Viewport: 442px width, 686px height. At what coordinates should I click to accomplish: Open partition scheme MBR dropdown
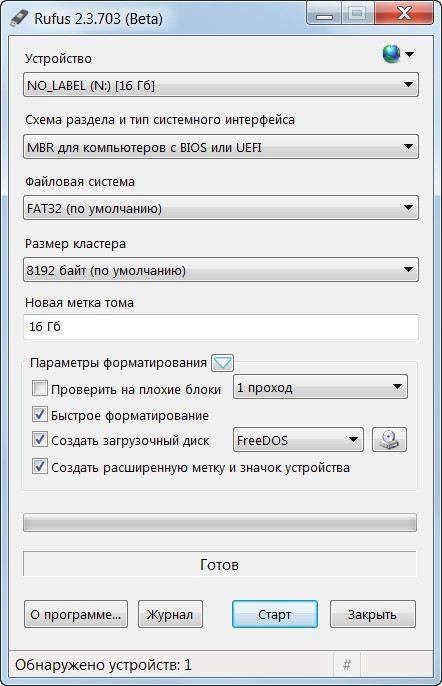point(221,147)
